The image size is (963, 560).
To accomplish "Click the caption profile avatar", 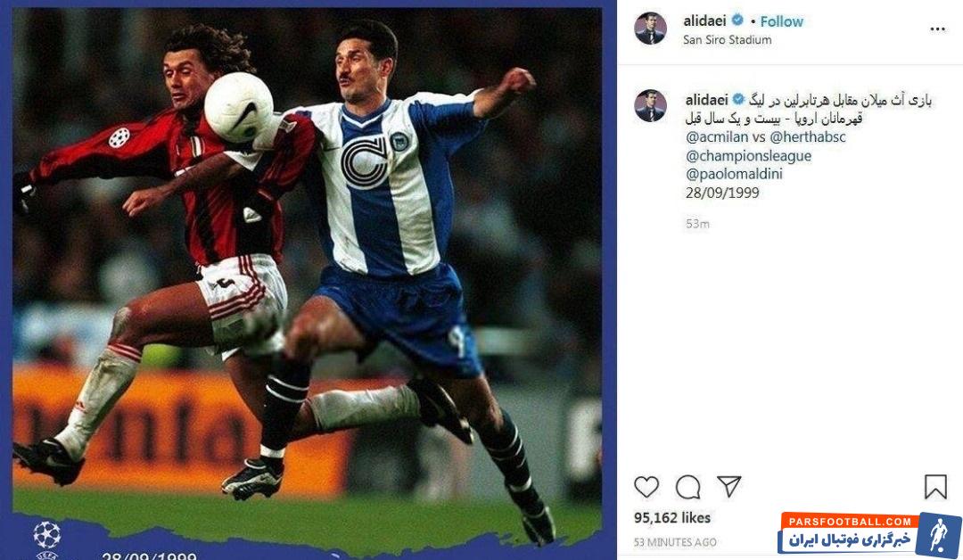I will (x=650, y=105).
